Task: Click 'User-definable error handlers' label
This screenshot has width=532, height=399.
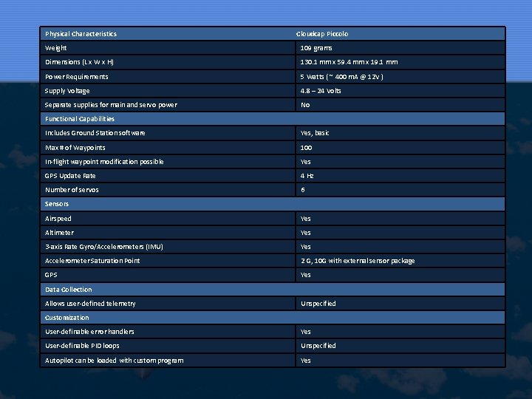Action: tap(89, 332)
